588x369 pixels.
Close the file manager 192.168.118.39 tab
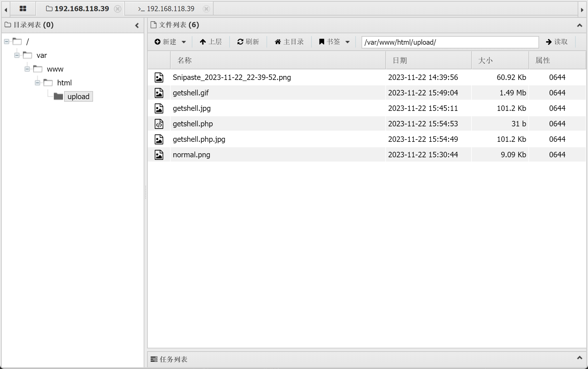(x=117, y=9)
